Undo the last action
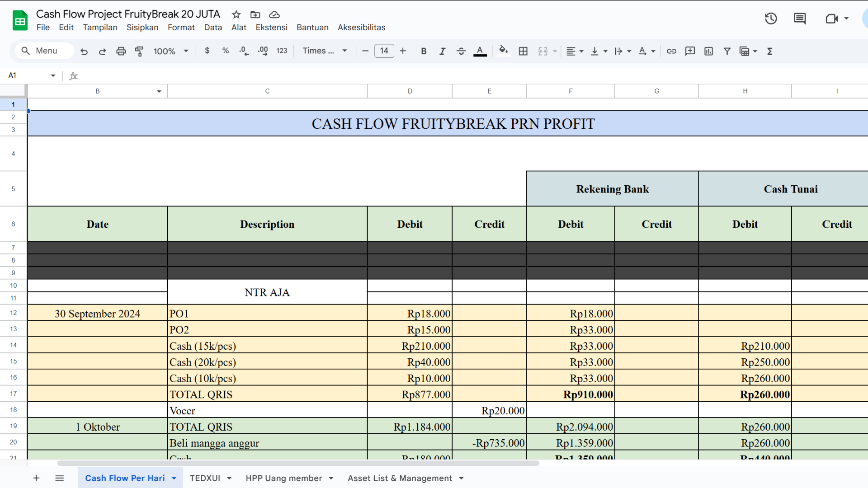Image resolution: width=868 pixels, height=488 pixels. click(84, 51)
